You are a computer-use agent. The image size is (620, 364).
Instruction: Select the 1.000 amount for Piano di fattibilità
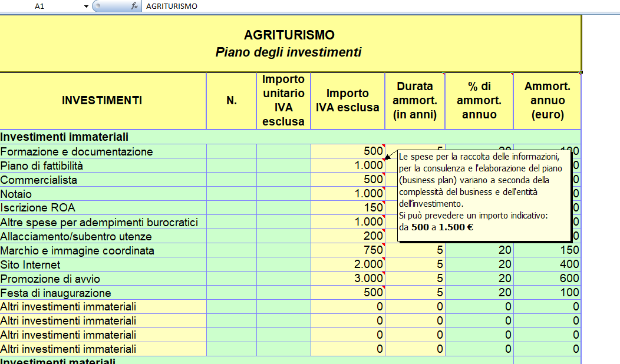348,166
